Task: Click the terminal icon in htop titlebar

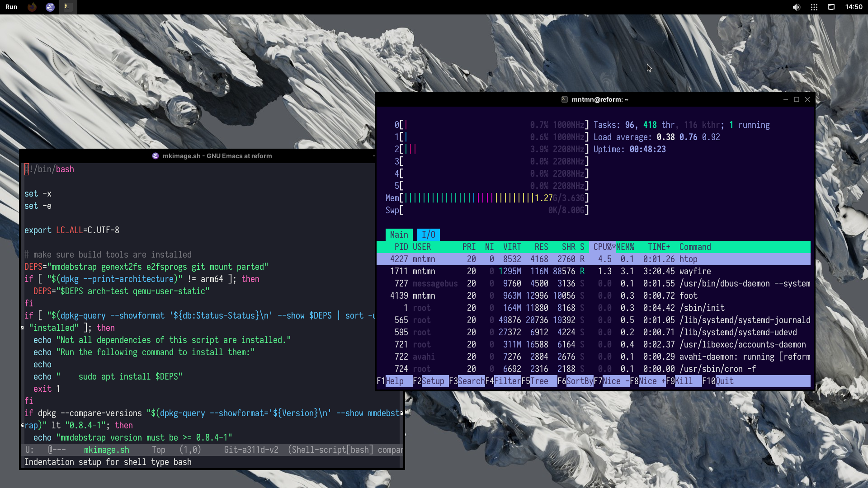Action: click(x=564, y=99)
